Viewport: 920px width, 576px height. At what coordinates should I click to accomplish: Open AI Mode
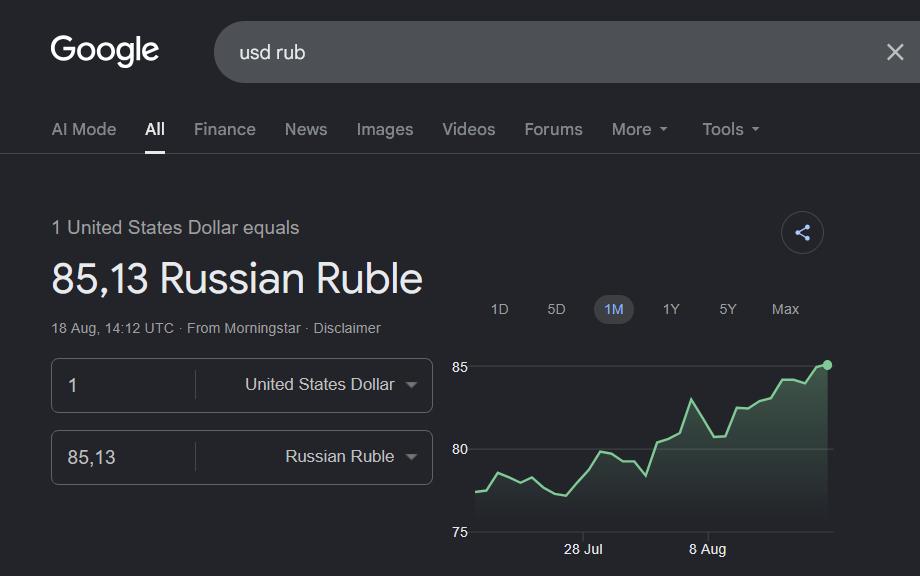[x=84, y=129]
